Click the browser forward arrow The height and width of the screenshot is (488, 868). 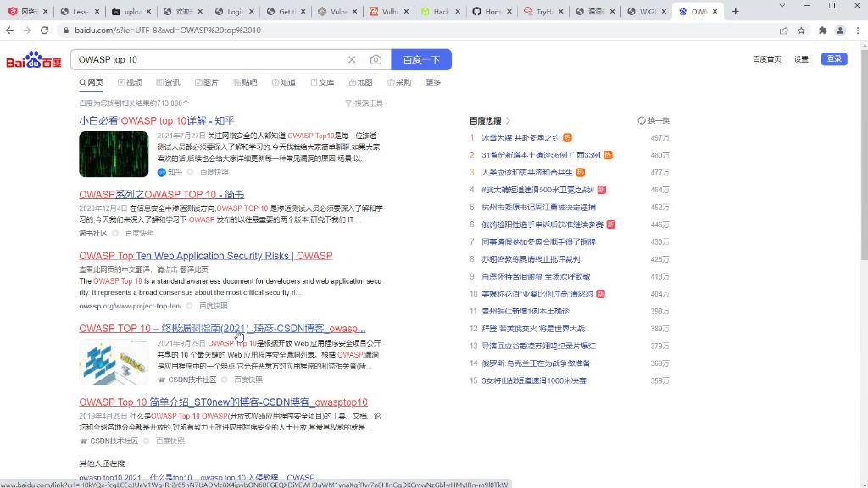coord(27,30)
